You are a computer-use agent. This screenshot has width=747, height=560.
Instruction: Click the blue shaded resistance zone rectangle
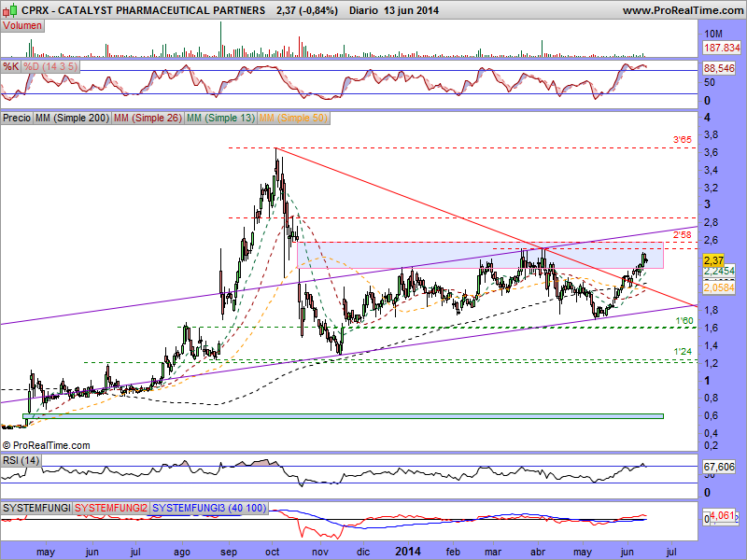pyautogui.click(x=480, y=255)
